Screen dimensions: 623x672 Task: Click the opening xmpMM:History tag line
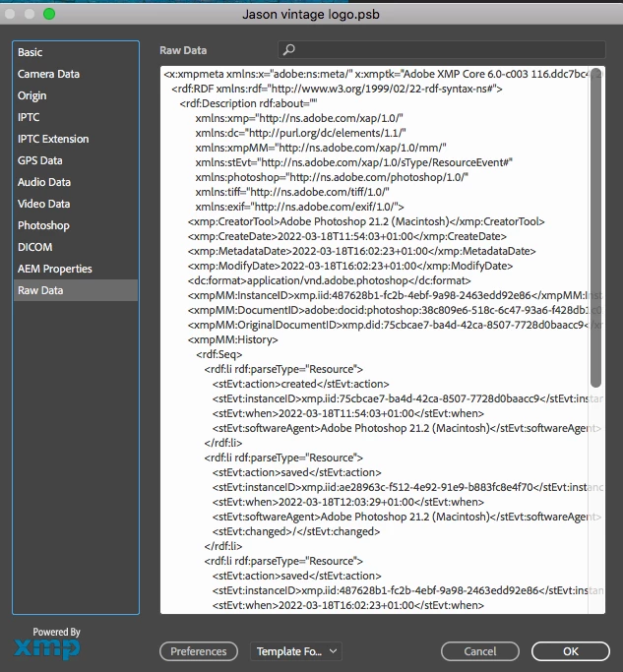coord(233,339)
